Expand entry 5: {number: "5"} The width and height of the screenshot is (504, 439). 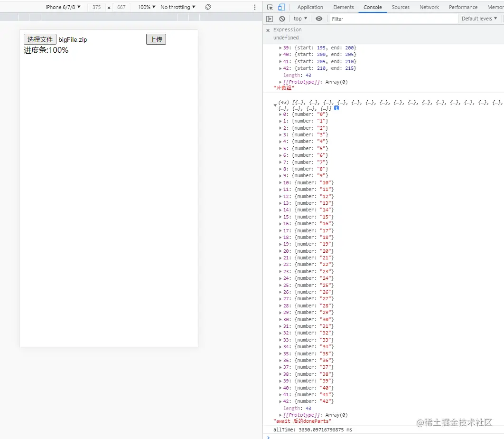280,148
